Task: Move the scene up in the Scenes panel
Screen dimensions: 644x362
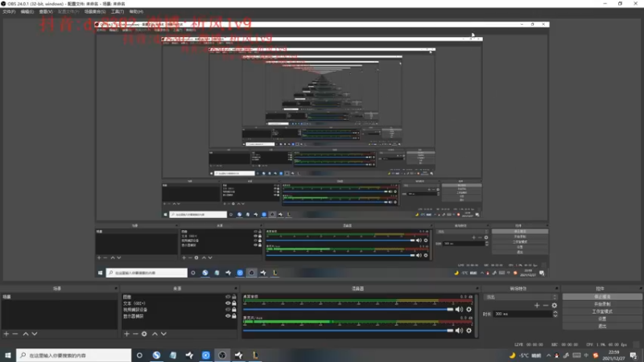Action: click(26, 334)
